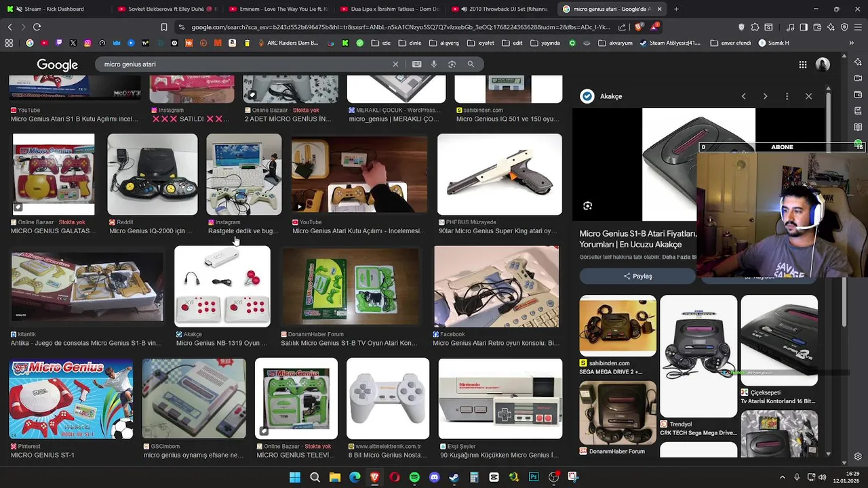This screenshot has width=868, height=488.
Task: Open the Sismik H bookmark
Action: pos(774,43)
